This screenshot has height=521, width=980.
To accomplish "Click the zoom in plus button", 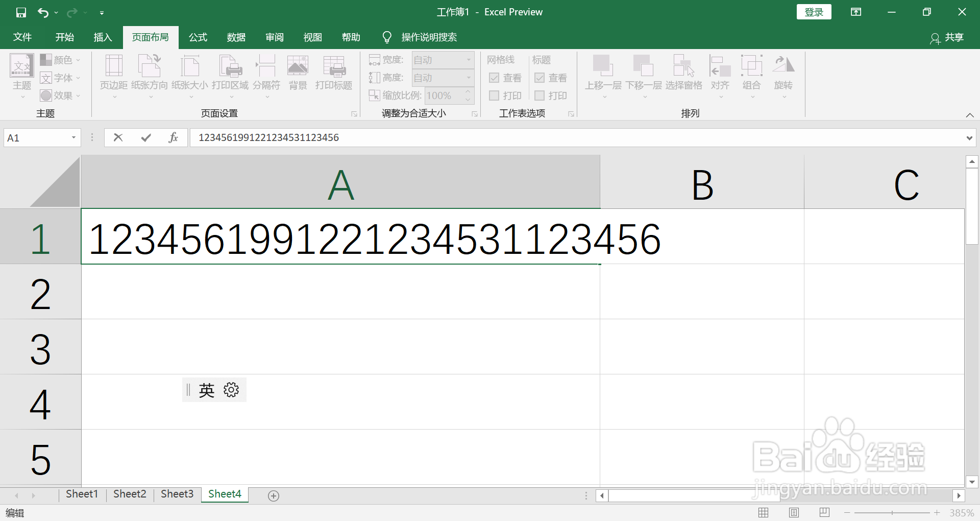I will (937, 512).
